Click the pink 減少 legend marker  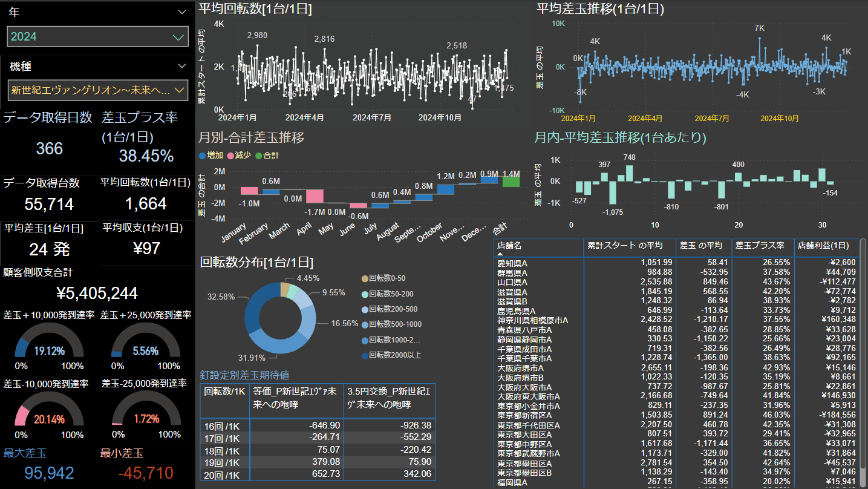[230, 156]
